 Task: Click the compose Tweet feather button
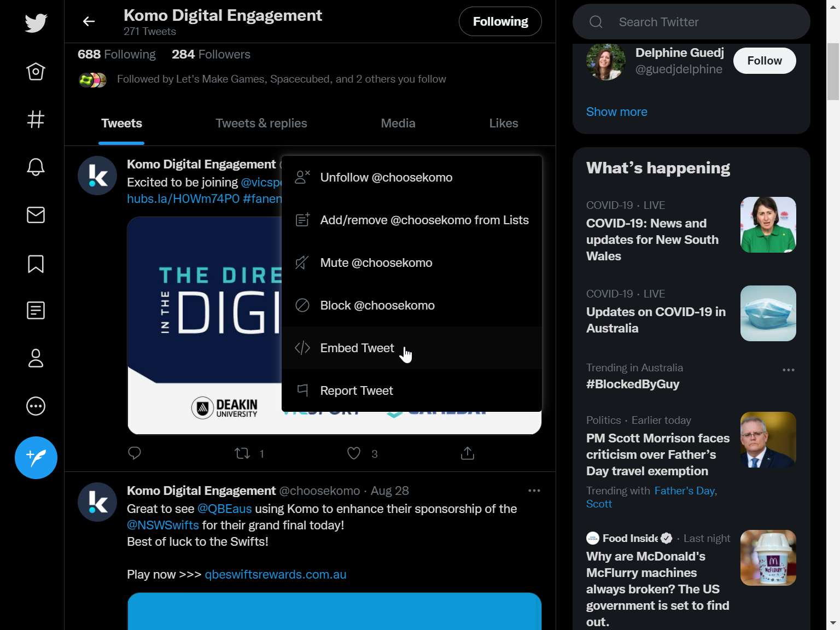coord(36,458)
